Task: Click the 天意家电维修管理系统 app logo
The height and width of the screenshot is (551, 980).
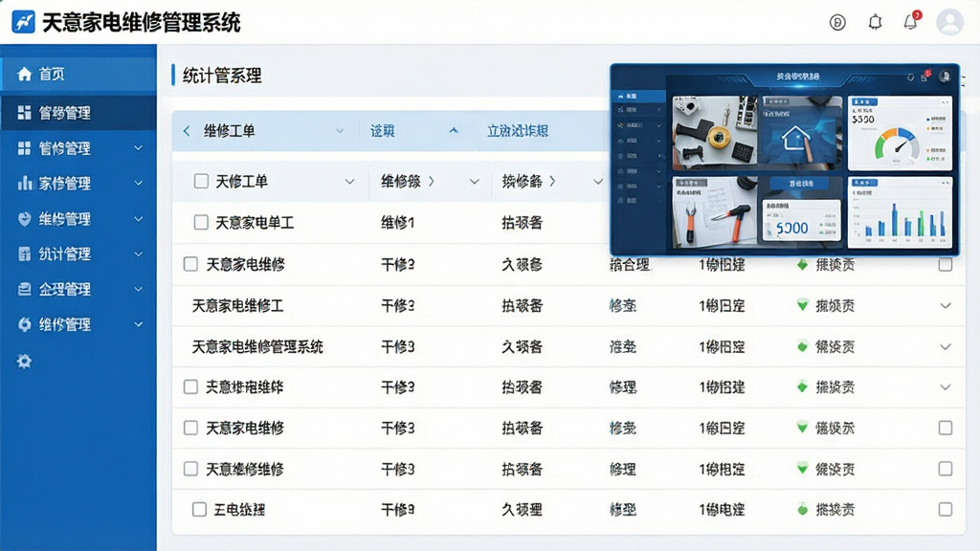Action: 24,22
